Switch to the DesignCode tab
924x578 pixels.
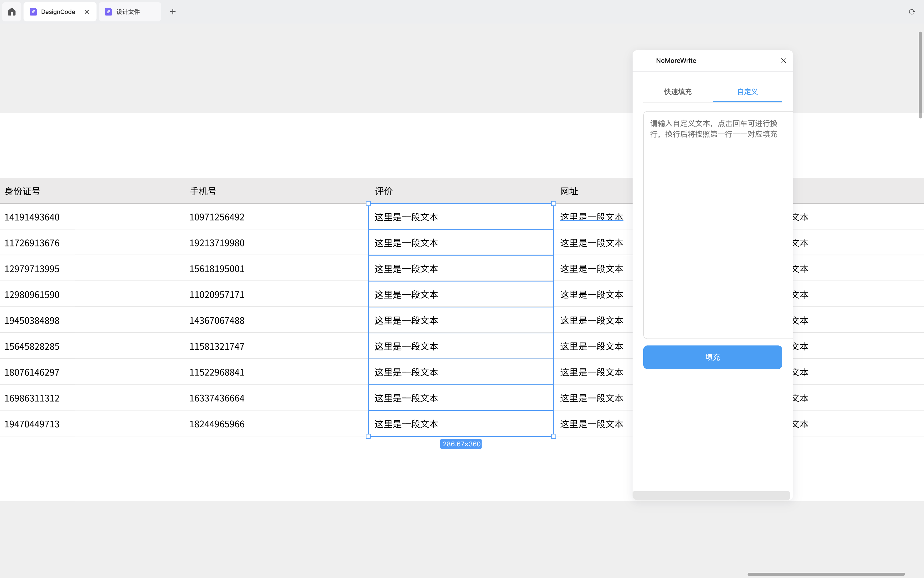click(x=60, y=12)
